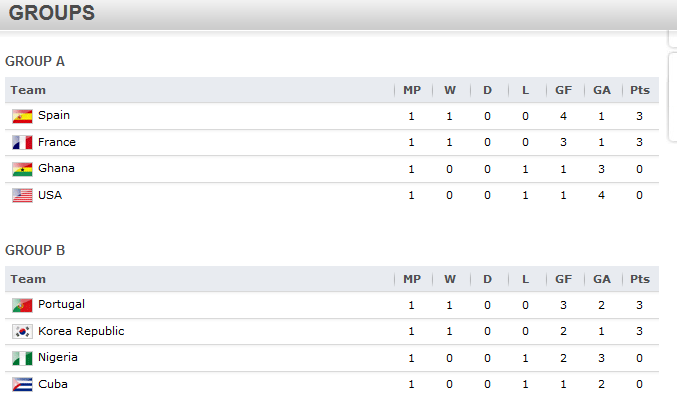Click the Nigeria flag icon
677x411 pixels.
[x=22, y=358]
